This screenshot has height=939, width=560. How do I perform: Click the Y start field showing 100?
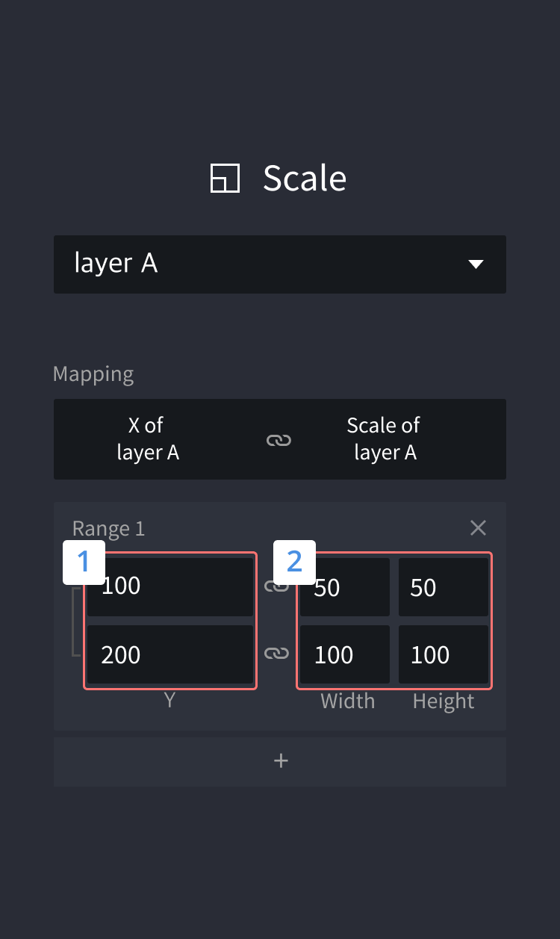(x=170, y=586)
